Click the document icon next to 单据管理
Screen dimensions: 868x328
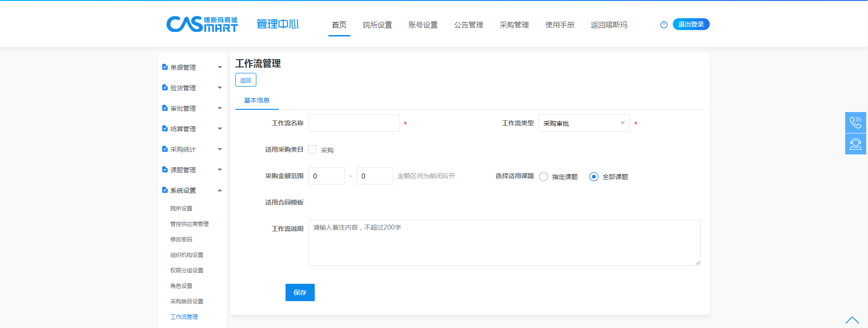pos(165,67)
